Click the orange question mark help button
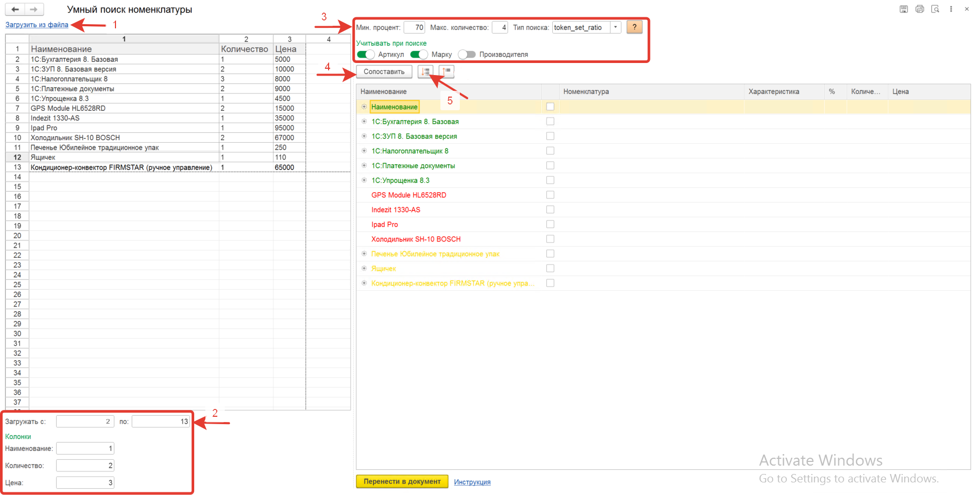 pyautogui.click(x=634, y=27)
